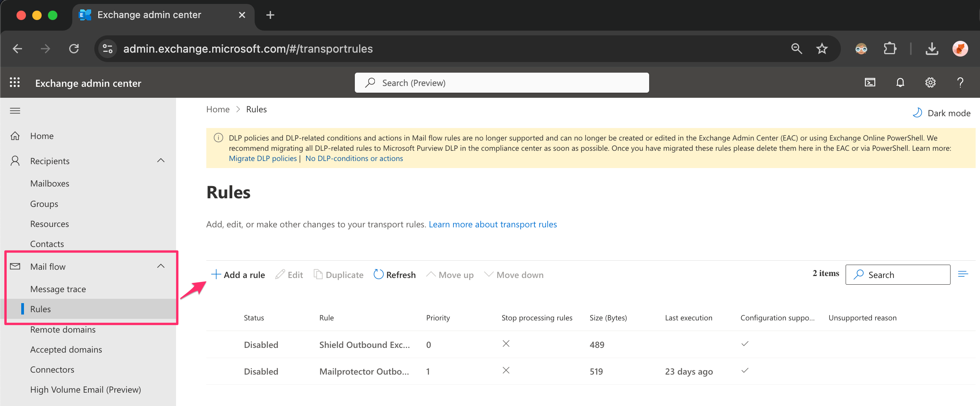980x406 pixels.
Task: Open the settings gear in header
Action: pyautogui.click(x=930, y=82)
